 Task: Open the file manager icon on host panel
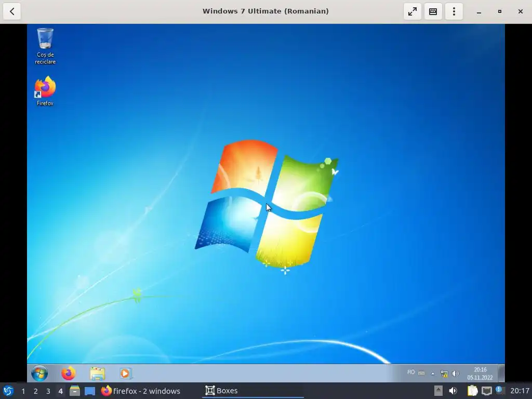[75, 391]
